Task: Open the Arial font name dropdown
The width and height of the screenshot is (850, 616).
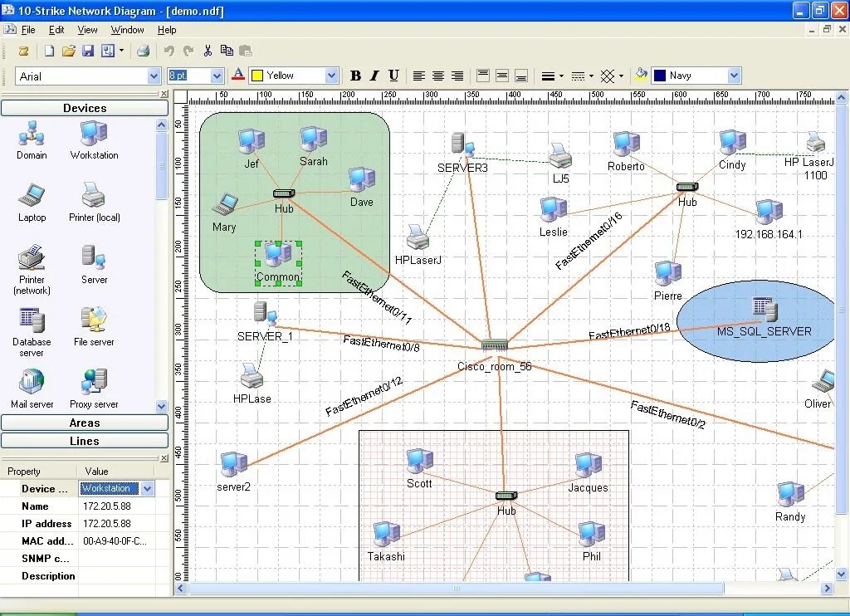Action: coord(154,76)
